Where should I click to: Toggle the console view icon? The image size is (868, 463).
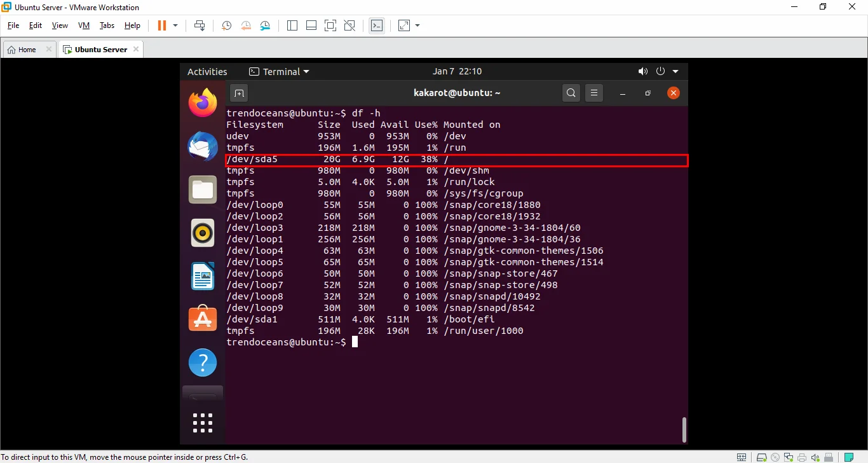pos(377,25)
